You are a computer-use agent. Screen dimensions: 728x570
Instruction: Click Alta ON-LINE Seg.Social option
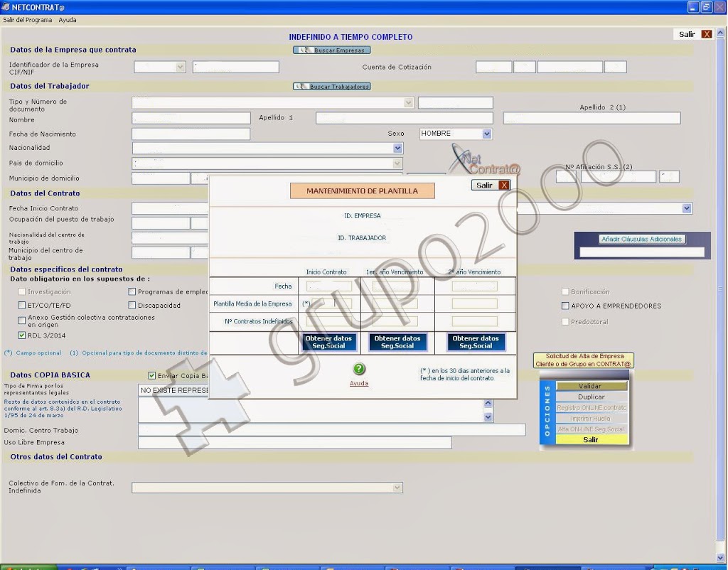pos(591,429)
